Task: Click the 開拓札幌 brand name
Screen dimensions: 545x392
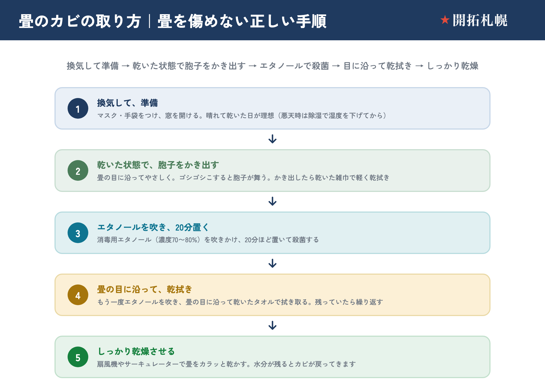Action: (480, 20)
